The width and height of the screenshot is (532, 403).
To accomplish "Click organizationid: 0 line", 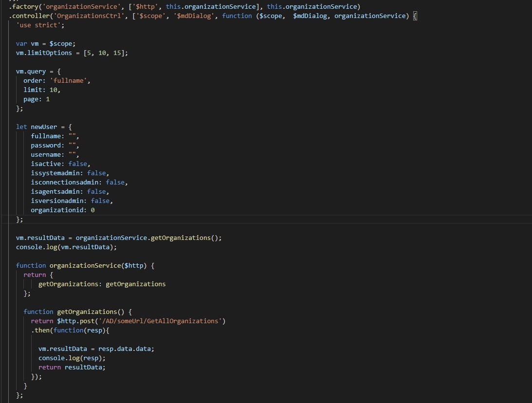I will tap(63, 210).
